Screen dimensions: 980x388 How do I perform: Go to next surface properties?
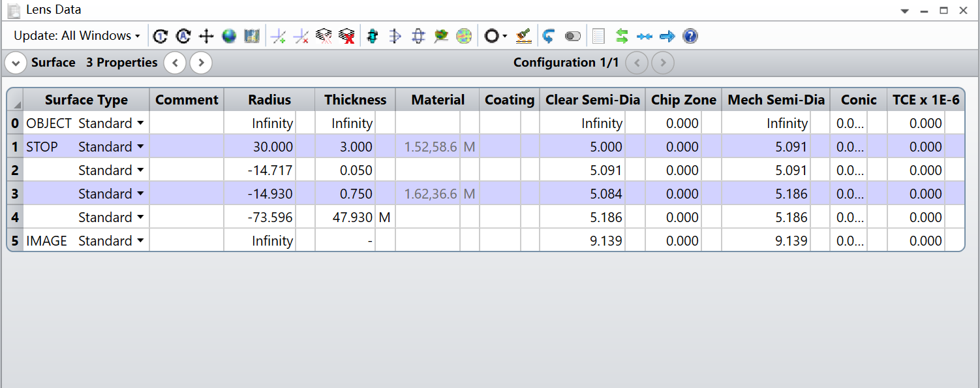click(x=201, y=63)
